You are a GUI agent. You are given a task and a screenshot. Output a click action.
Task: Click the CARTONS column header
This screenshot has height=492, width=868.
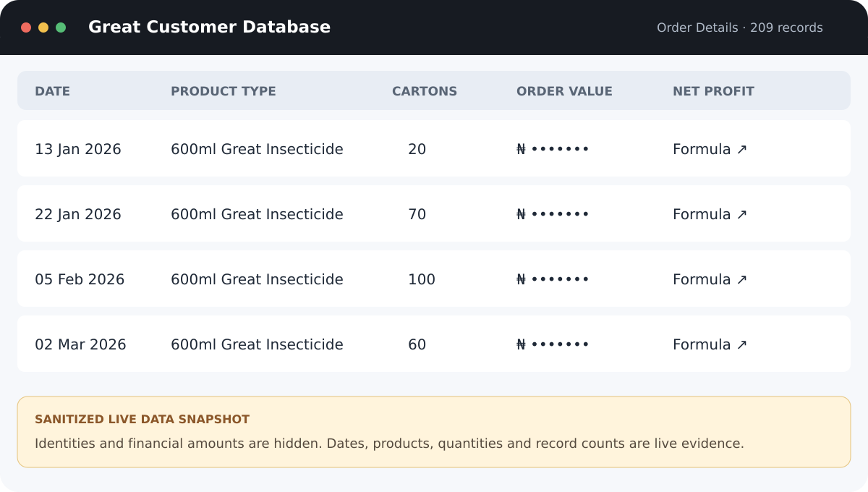425,91
